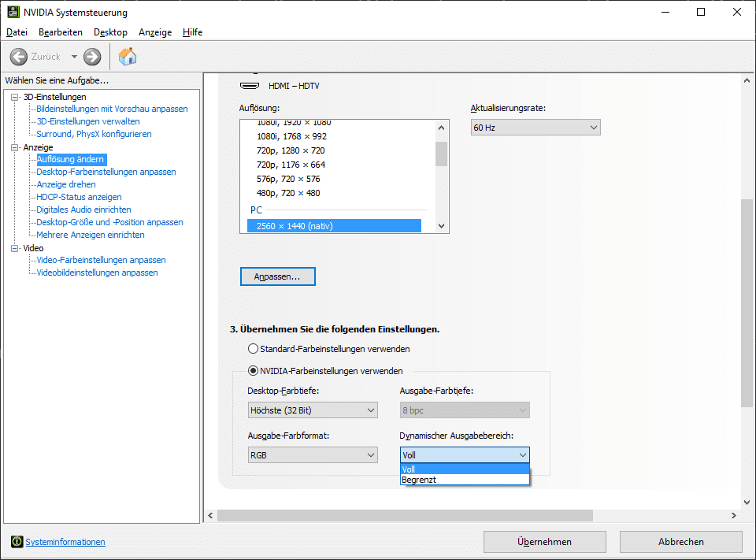The height and width of the screenshot is (560, 756).
Task: Open Mehrere Anzeigen einrichten
Action: pyautogui.click(x=91, y=235)
